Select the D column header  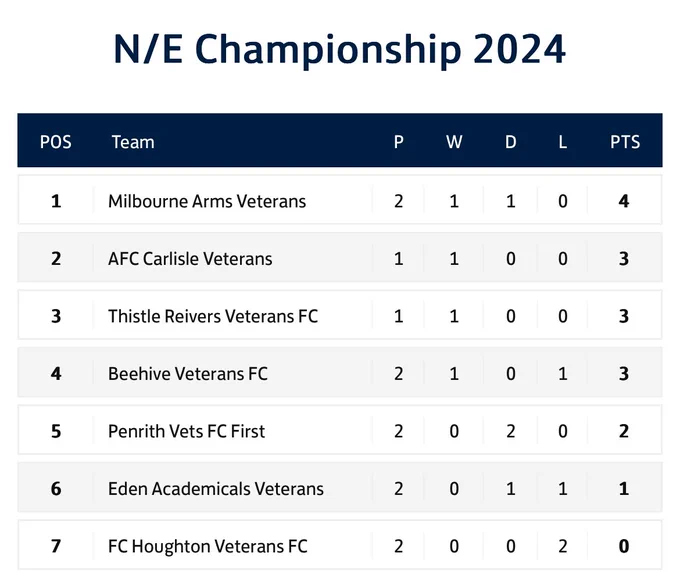coord(510,142)
